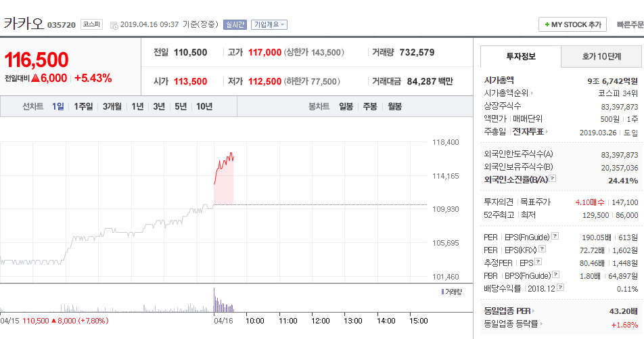Viewport: 644px width, 339px height.
Task: Click the 저가 value 112,500
Action: (265, 82)
